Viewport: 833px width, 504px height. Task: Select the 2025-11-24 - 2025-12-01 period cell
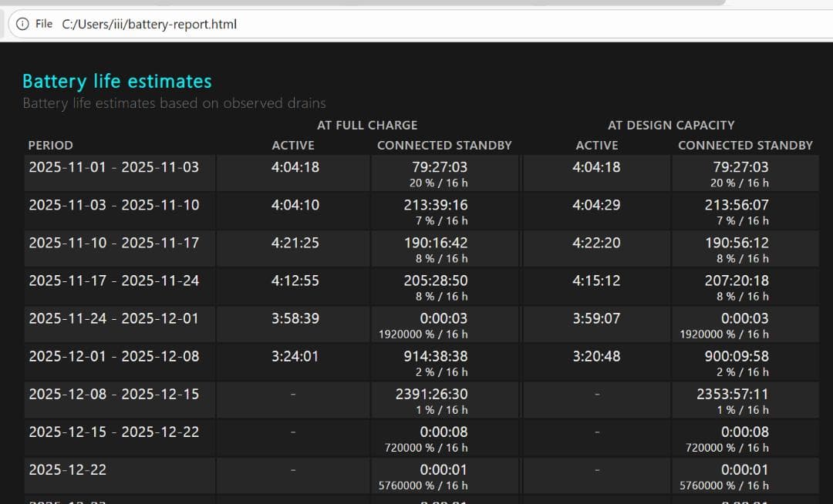pyautogui.click(x=113, y=318)
